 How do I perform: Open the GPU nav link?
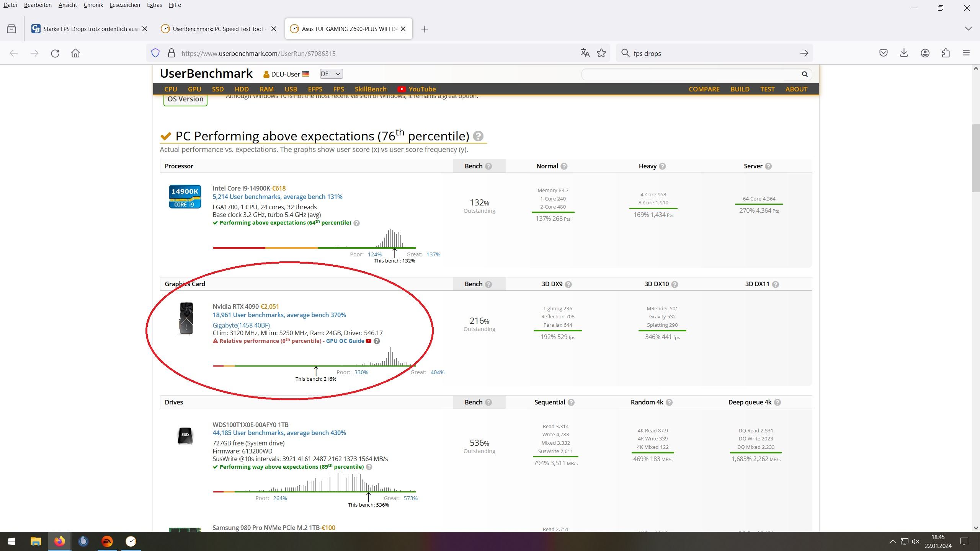[194, 89]
